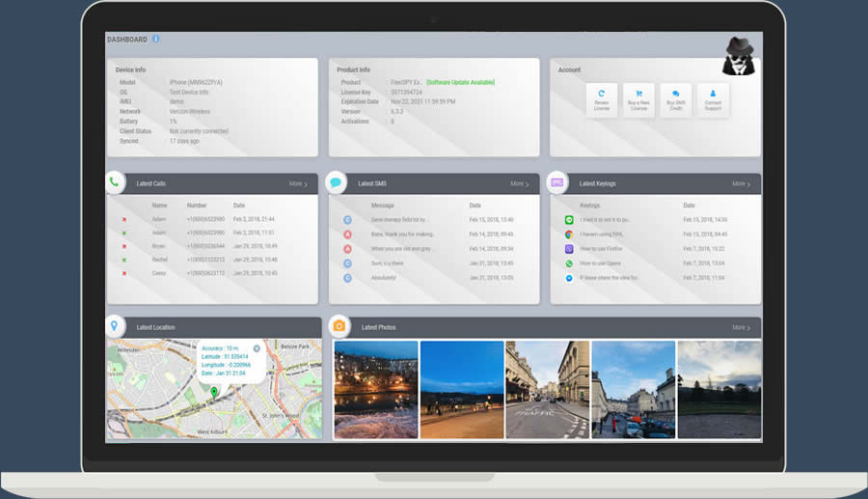Open the dusk blue sky road photo thumbnail
868x499 pixels.
(462, 389)
